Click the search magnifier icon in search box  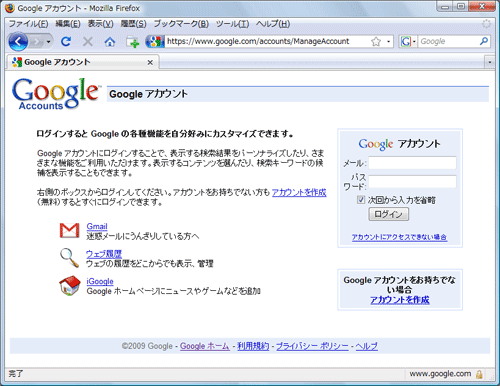click(484, 41)
